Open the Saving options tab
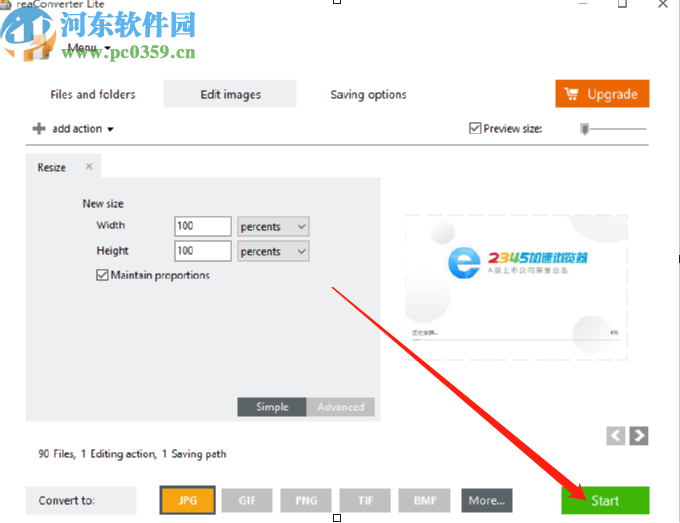The width and height of the screenshot is (680, 523). click(368, 94)
